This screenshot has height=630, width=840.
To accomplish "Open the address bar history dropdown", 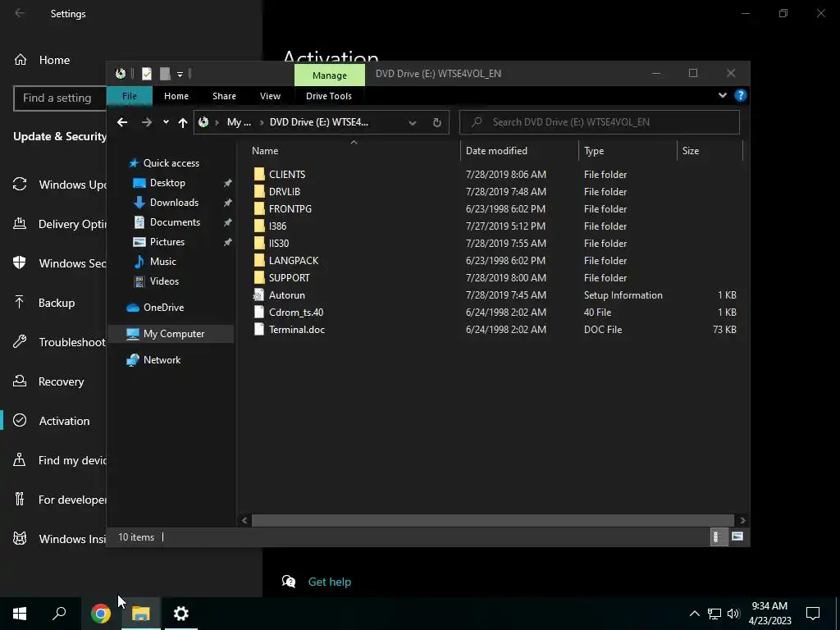I will click(x=412, y=123).
